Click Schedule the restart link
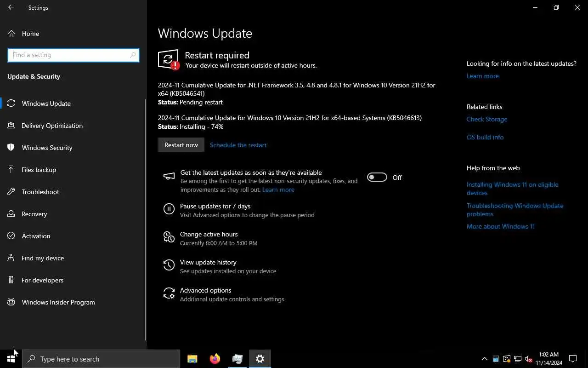Viewport: 588px width, 368px height. [x=238, y=145]
